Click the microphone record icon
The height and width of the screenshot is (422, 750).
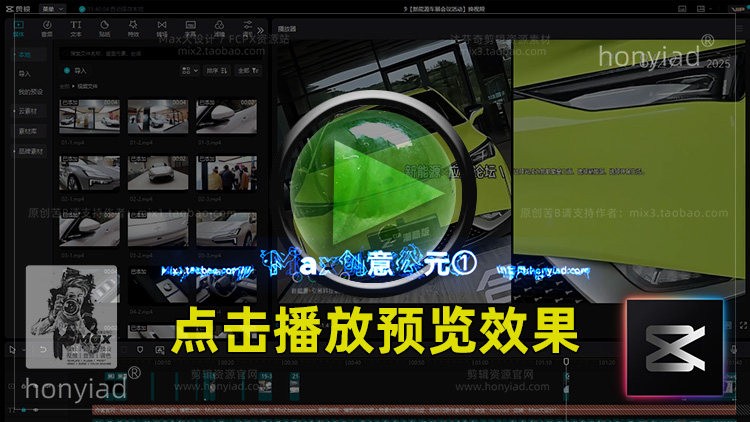(734, 350)
